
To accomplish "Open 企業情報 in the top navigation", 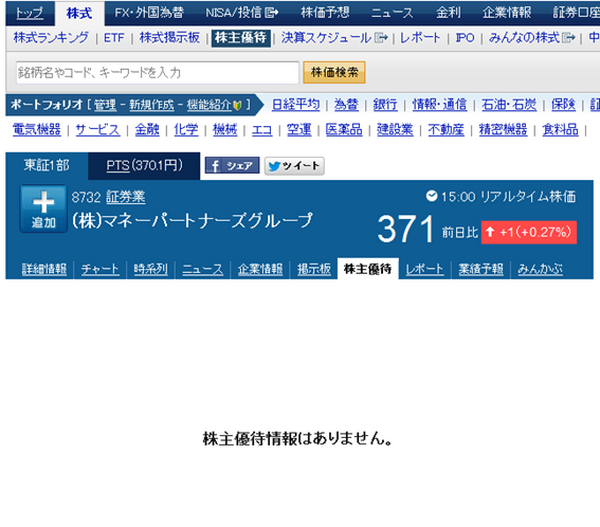I will tap(507, 13).
